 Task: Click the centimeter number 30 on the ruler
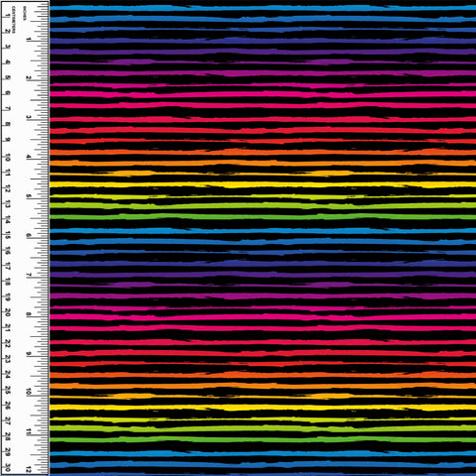tap(7, 468)
